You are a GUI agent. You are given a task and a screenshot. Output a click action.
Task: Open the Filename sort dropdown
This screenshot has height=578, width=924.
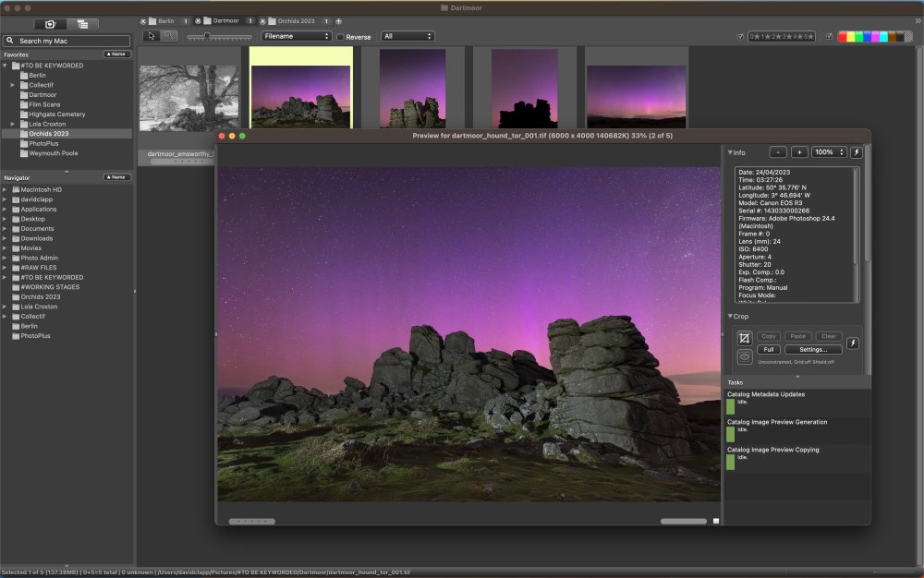[x=296, y=37]
